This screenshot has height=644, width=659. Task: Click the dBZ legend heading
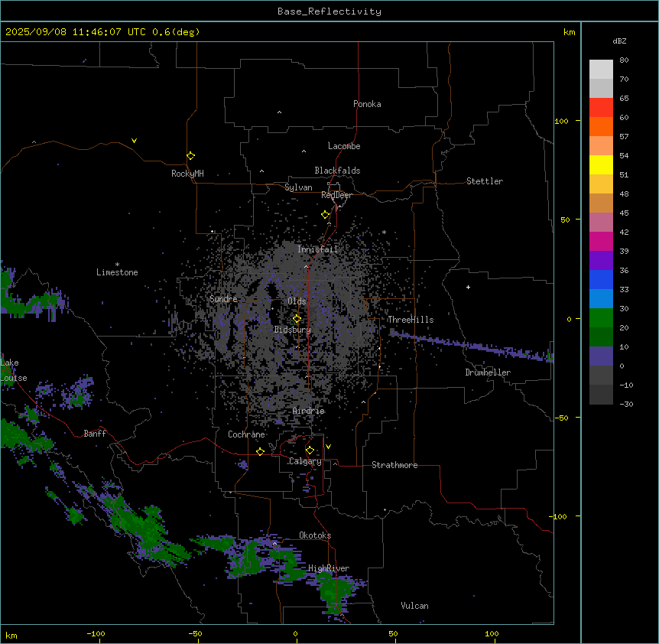coord(619,41)
